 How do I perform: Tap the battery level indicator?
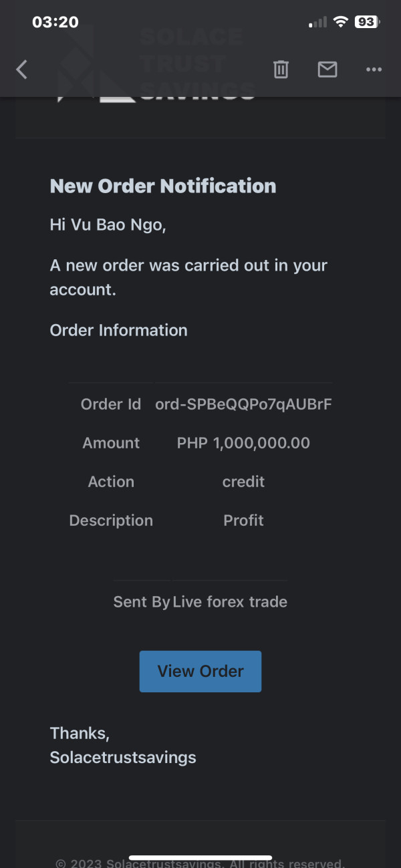[367, 22]
